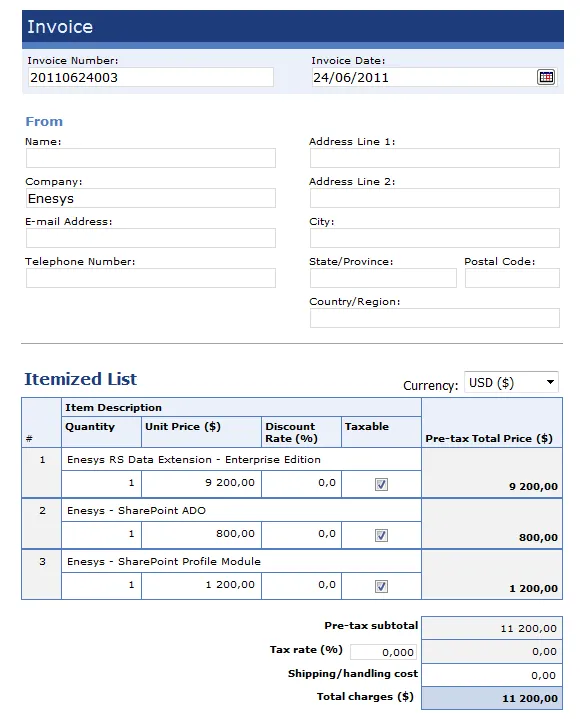Click the Address Line 2 field

point(435,198)
